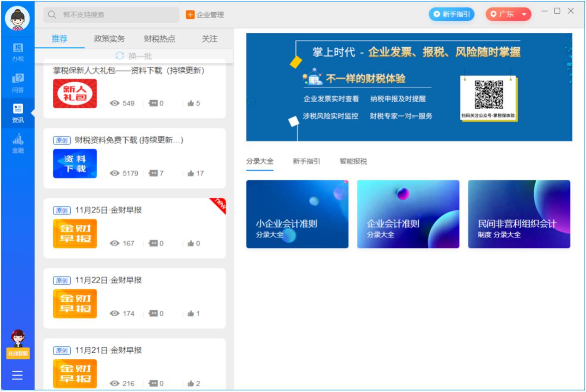
Task: Click view count 549
Action: click(x=128, y=104)
